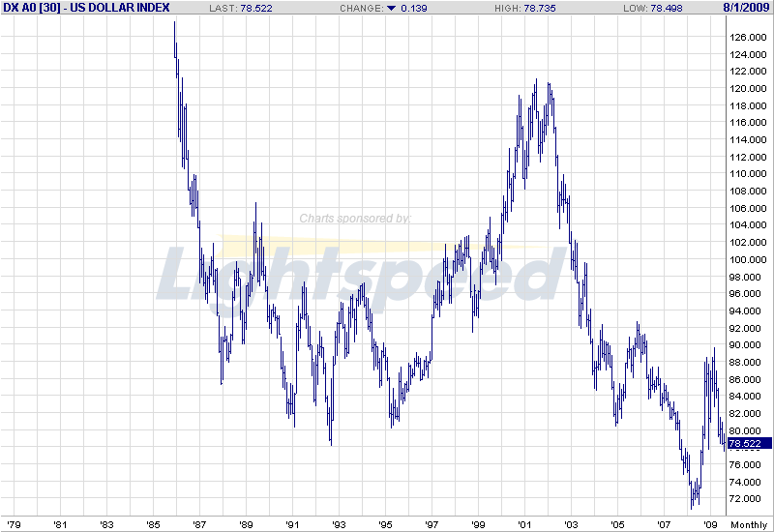Select the 116.000 price axis label
The height and width of the screenshot is (532, 774).
(x=748, y=123)
